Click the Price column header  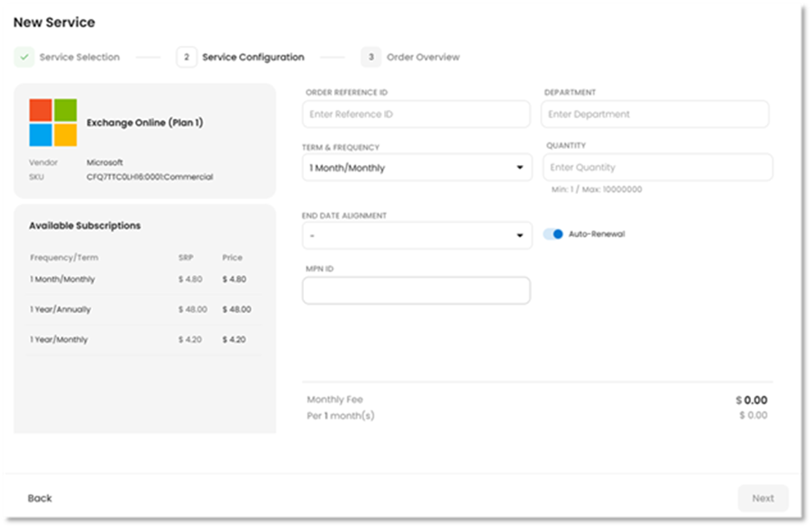pos(232,258)
